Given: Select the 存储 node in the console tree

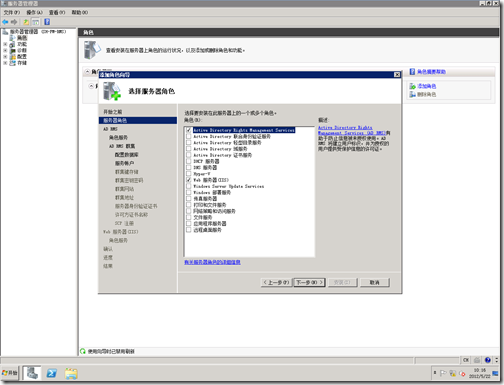Looking at the screenshot, I should pos(22,63).
